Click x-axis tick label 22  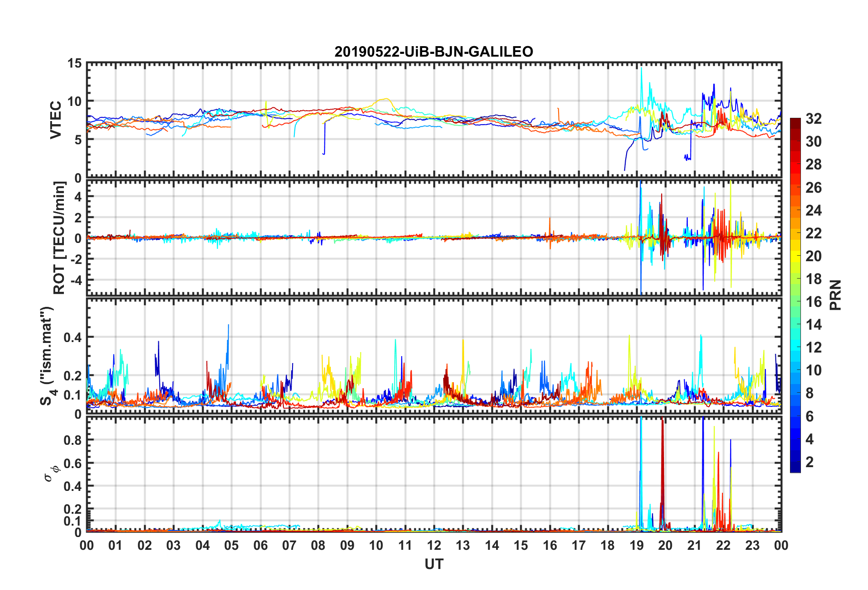click(723, 545)
